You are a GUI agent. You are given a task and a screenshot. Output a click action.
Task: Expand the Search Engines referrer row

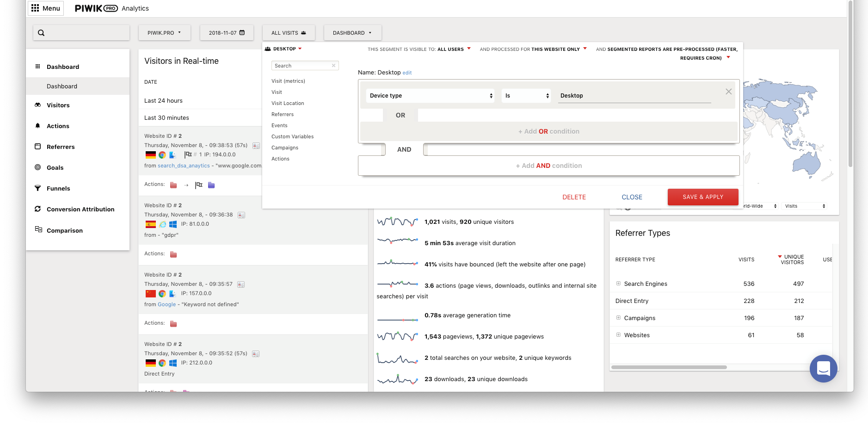tap(618, 284)
